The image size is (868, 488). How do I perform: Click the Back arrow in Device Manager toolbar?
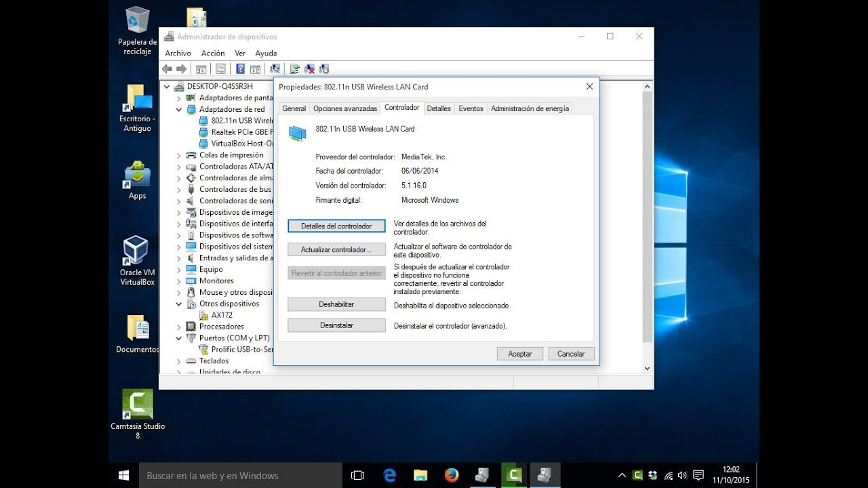tap(167, 69)
